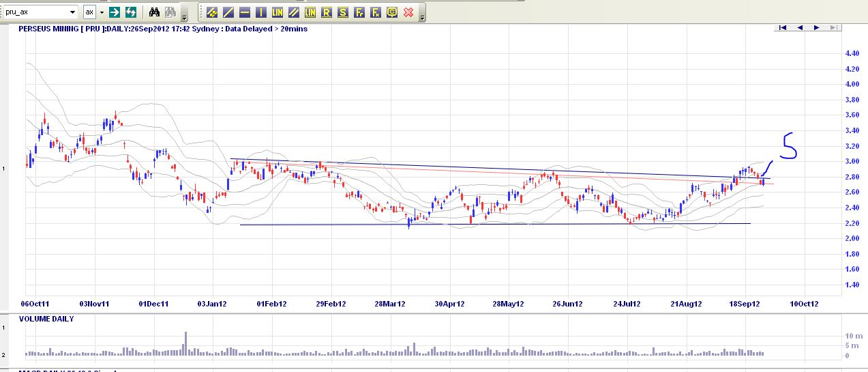Screen dimensions: 868x372
Task: Click the plain LIN drawing tool
Action: [x=278, y=12]
